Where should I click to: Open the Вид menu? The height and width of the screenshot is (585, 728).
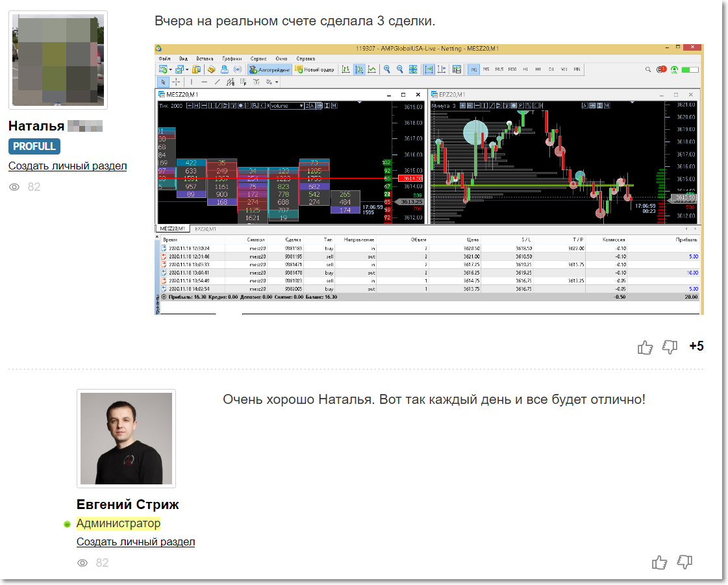(x=183, y=58)
